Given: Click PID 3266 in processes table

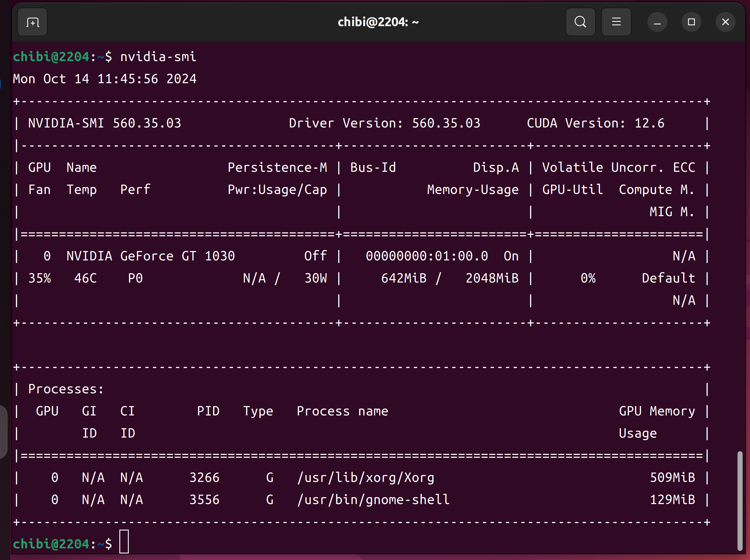Looking at the screenshot, I should pyautogui.click(x=204, y=478).
